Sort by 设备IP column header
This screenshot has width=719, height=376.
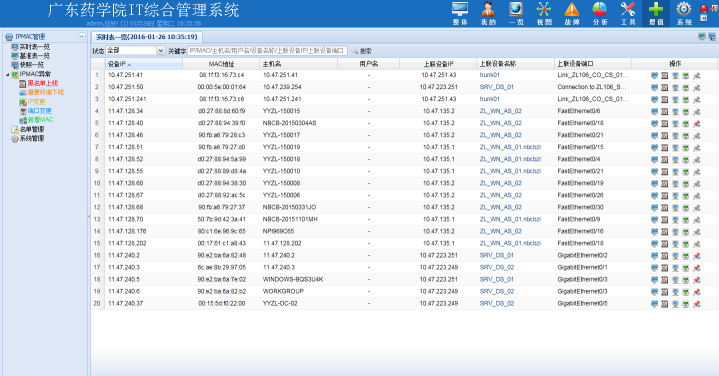[144, 64]
